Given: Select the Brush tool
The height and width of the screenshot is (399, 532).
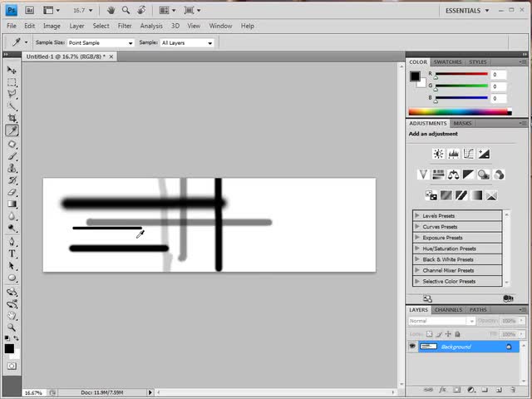Looking at the screenshot, I should [x=12, y=156].
